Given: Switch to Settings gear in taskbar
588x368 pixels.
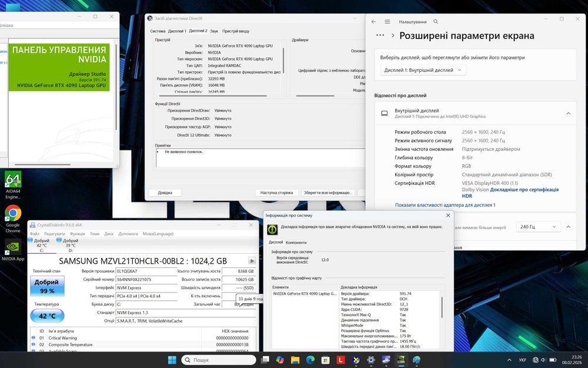Looking at the screenshot, I should tap(371, 360).
